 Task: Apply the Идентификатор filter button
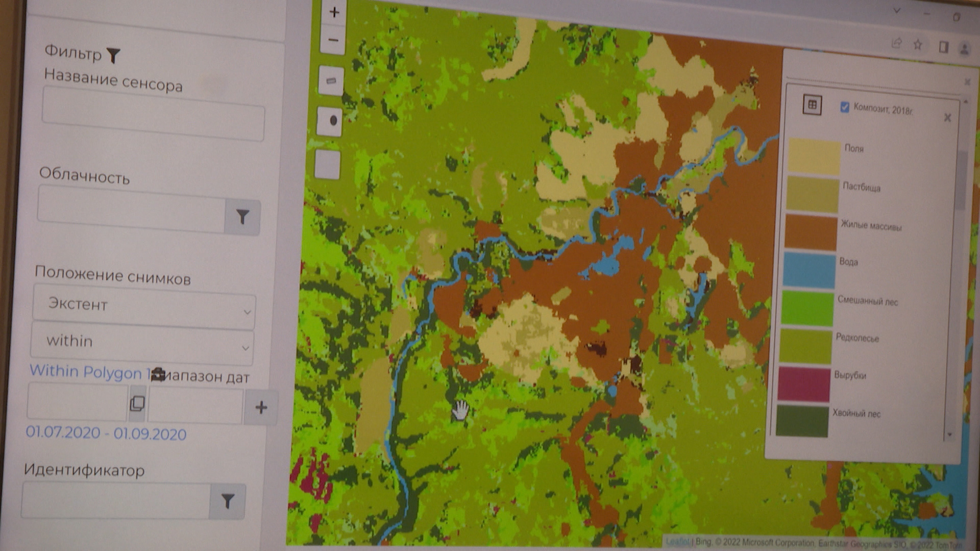tap(228, 501)
